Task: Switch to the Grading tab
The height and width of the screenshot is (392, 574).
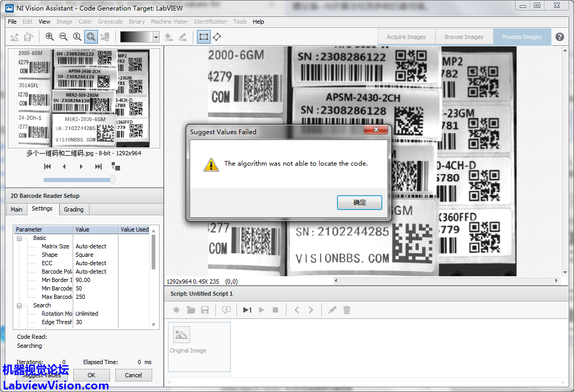Action: pos(74,209)
